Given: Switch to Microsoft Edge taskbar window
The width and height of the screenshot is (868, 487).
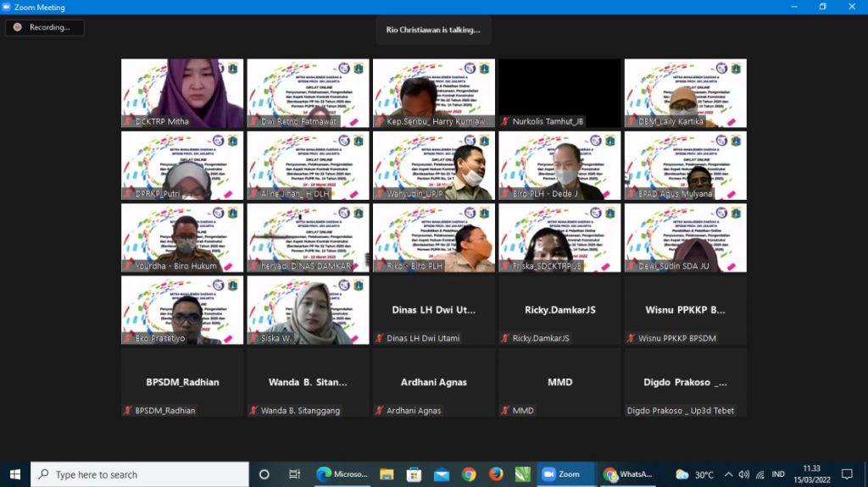Looking at the screenshot, I should 342,474.
